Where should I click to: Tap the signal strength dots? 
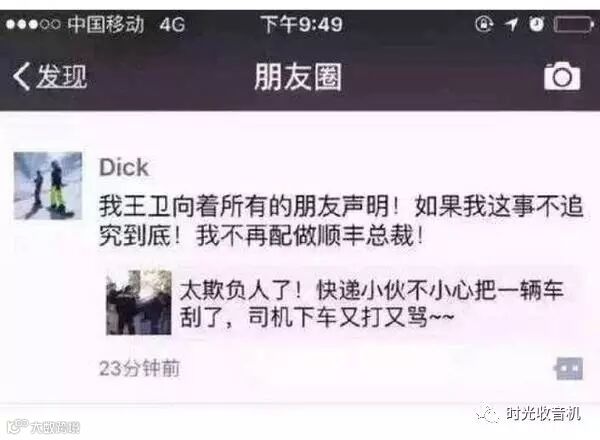point(33,24)
